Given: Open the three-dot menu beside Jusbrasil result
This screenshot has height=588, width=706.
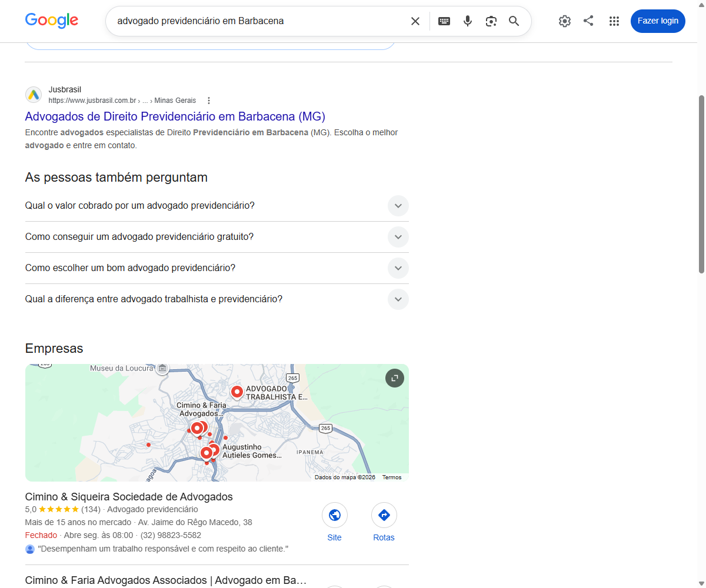Looking at the screenshot, I should 209,101.
